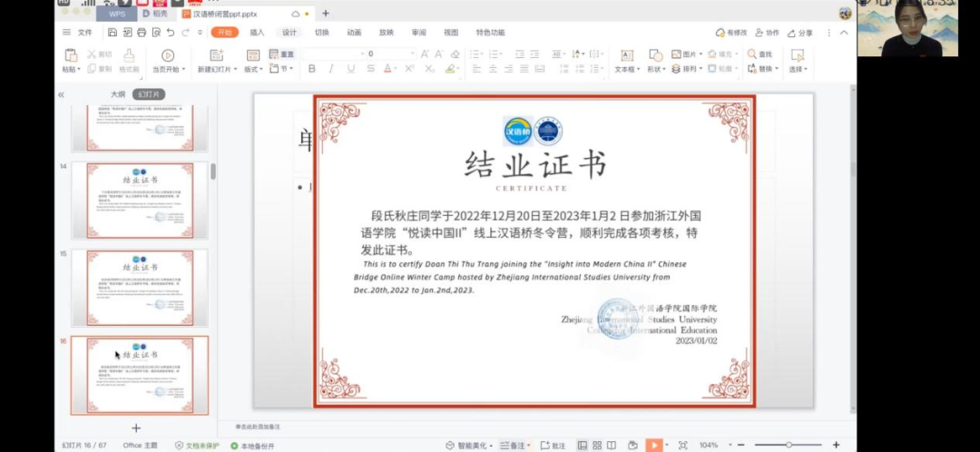This screenshot has width=980, height=452.
Task: Click the Subscript X₂ icon
Action: point(429,69)
